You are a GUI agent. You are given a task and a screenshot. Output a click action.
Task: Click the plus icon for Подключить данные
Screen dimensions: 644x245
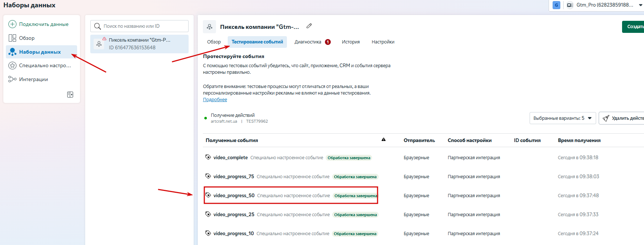tap(12, 24)
